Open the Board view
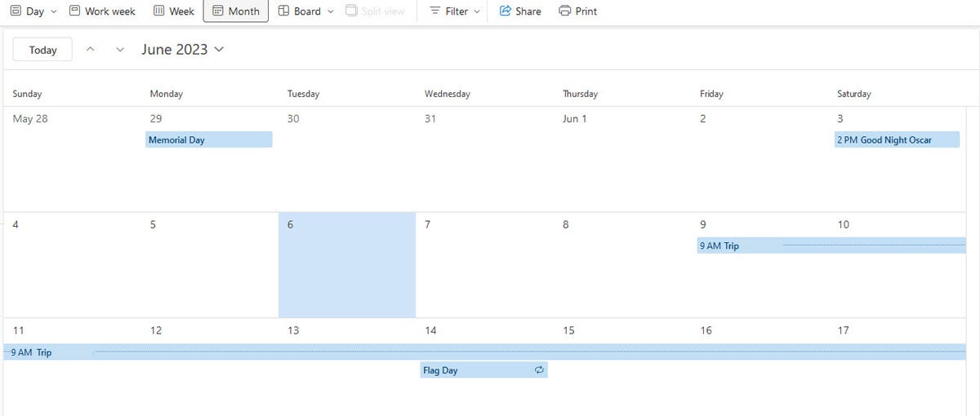The image size is (980, 416). pos(298,11)
